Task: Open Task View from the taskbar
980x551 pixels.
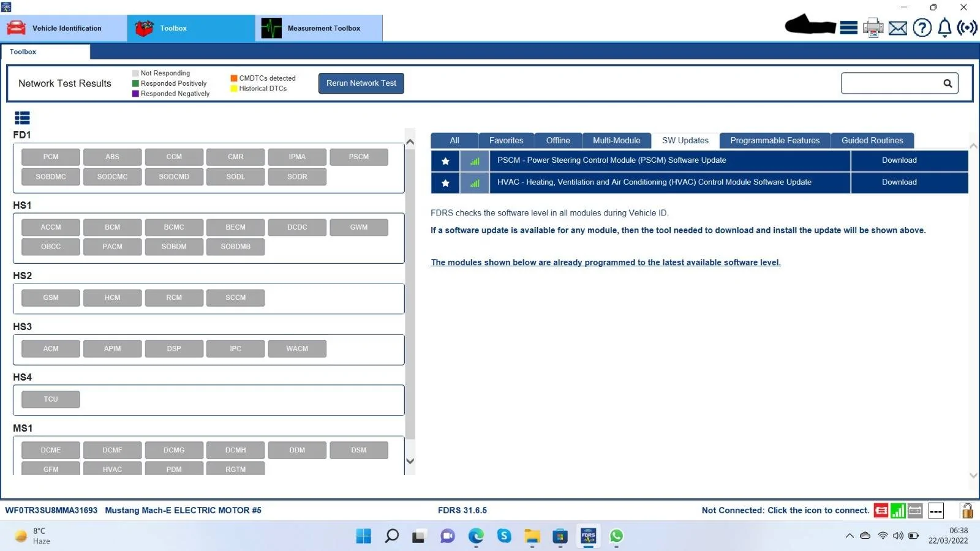Action: click(x=419, y=536)
